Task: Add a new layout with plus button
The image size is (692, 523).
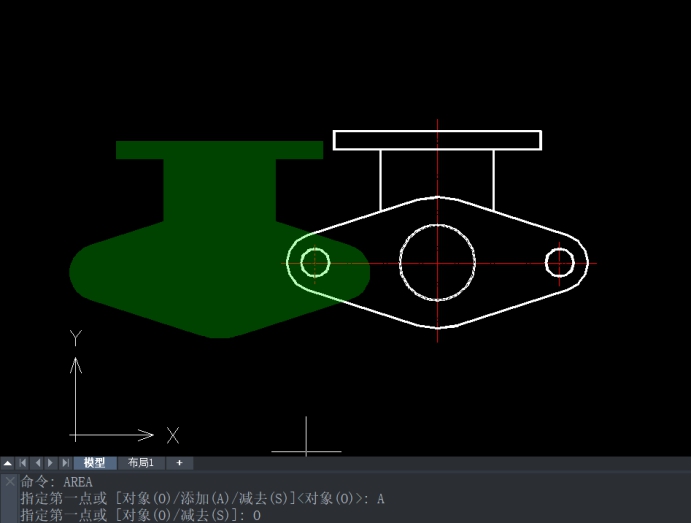Action: coord(179,463)
